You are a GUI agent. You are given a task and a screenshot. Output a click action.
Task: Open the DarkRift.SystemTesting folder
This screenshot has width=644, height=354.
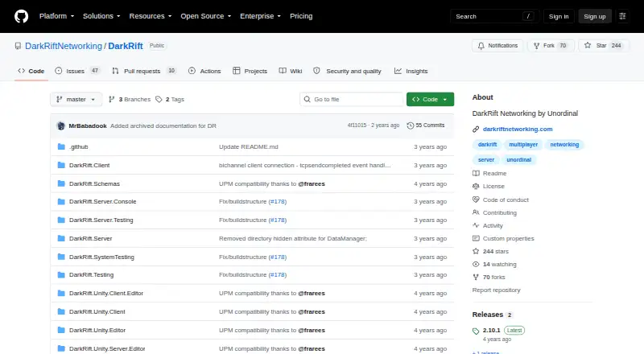coord(101,257)
